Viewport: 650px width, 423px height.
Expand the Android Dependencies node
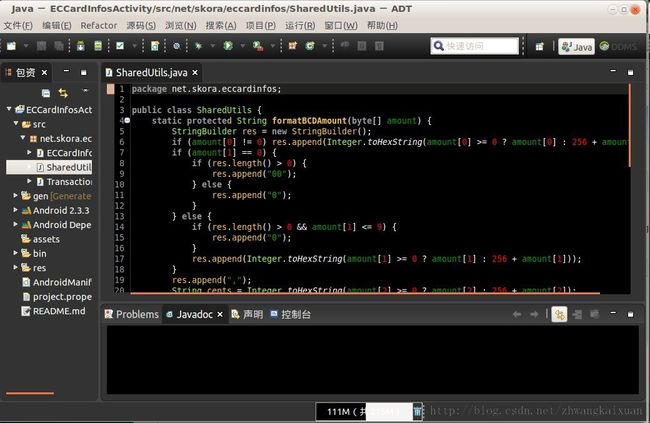[16, 224]
